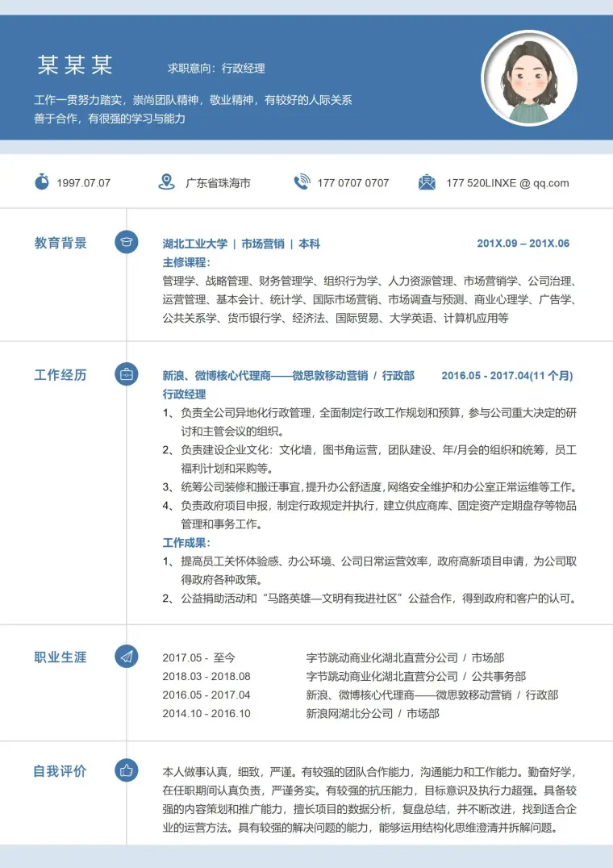Image resolution: width=613 pixels, height=868 pixels.
Task: Click duty item 1 负责全公司异地化行政管理
Action: coord(369,422)
